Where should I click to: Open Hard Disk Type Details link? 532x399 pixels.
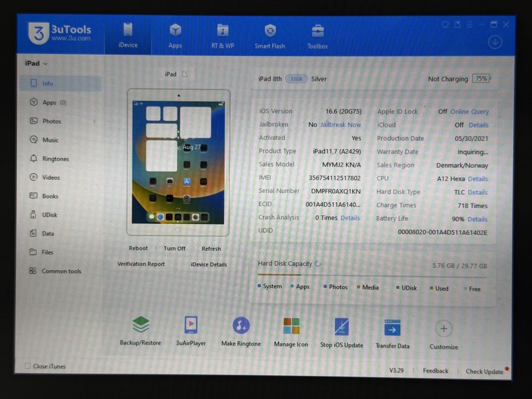click(477, 193)
